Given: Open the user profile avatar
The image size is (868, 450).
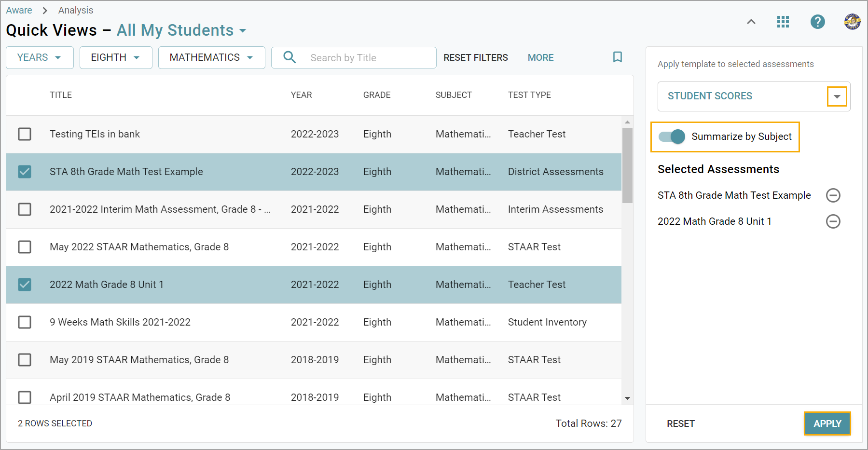Looking at the screenshot, I should click(852, 22).
